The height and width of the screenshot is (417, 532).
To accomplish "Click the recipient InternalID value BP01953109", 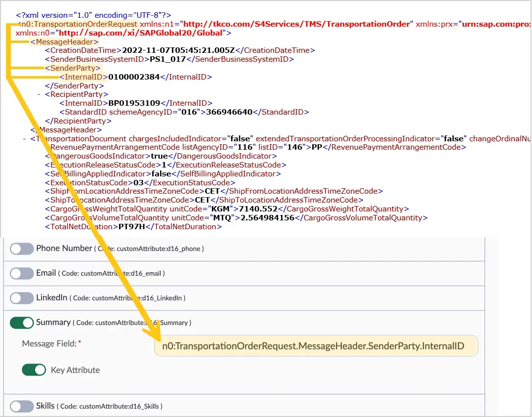I will pos(134,103).
